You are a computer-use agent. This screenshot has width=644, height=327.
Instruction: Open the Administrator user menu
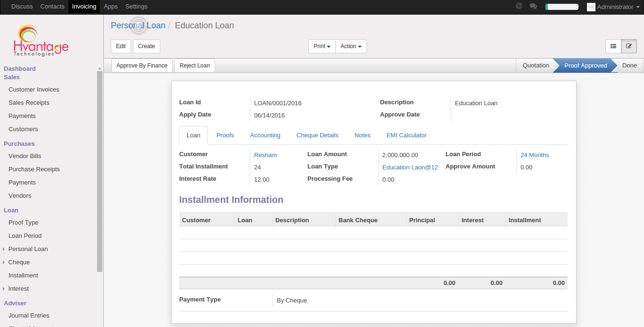615,7
